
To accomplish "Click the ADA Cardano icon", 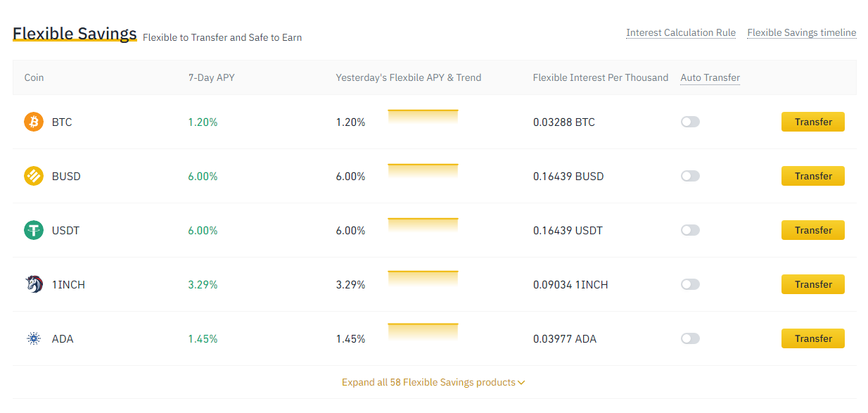I will pos(34,338).
